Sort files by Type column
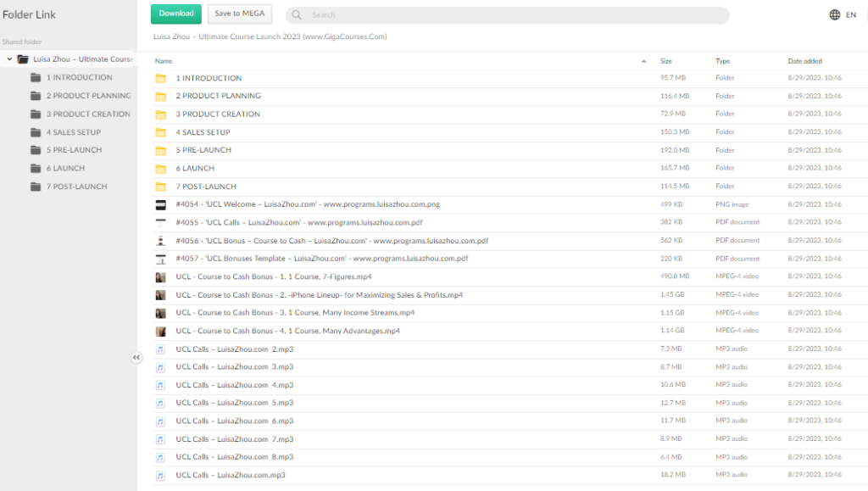 722,61
